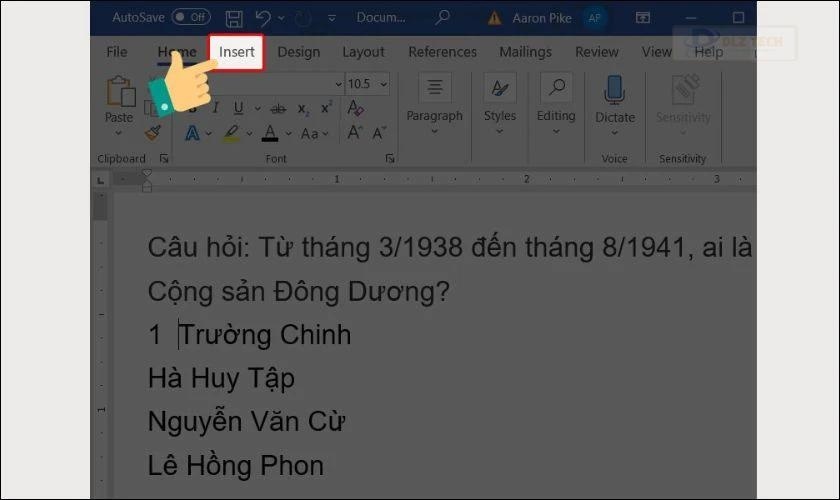Image resolution: width=840 pixels, height=500 pixels.
Task: Click the Decrease Font Size icon
Action: click(x=379, y=133)
